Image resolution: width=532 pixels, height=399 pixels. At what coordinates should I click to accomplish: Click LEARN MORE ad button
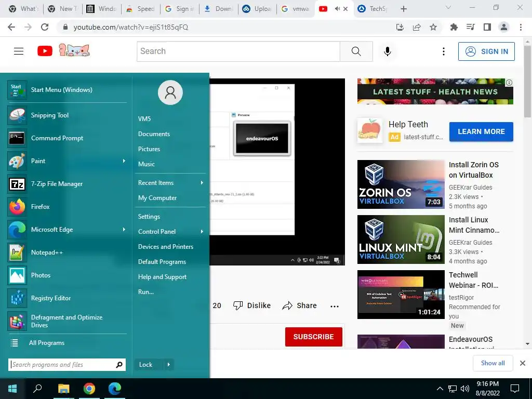point(481,131)
